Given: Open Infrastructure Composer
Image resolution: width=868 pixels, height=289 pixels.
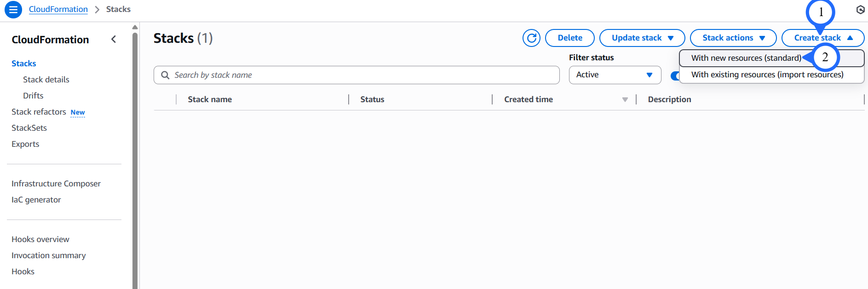Looking at the screenshot, I should click(x=56, y=184).
